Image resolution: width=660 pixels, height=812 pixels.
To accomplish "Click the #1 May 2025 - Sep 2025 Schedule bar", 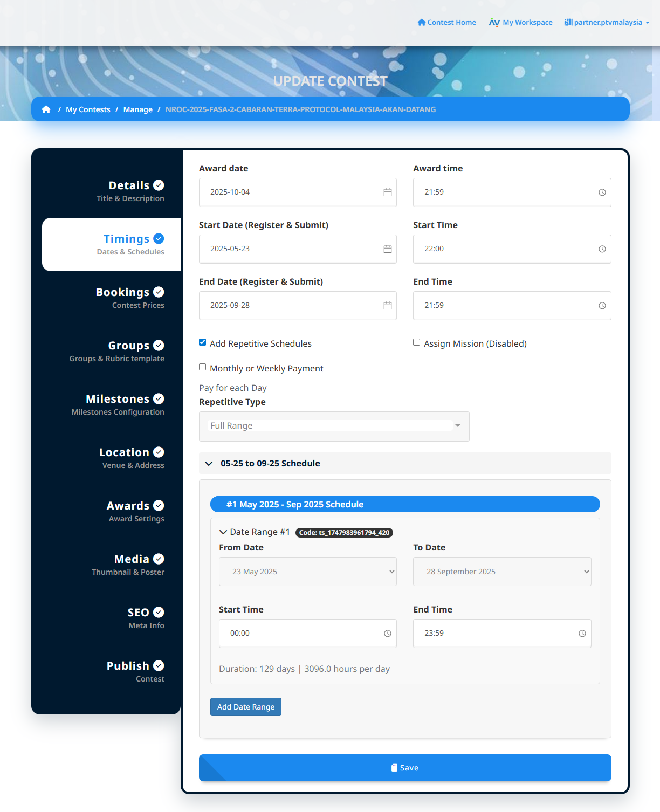I will pyautogui.click(x=405, y=504).
